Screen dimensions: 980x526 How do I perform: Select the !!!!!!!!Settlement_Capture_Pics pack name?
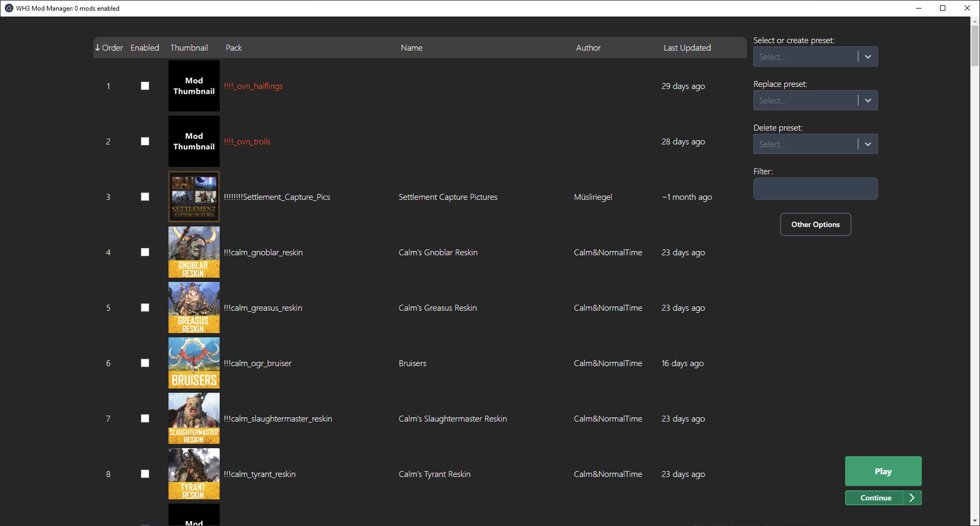pyautogui.click(x=277, y=197)
